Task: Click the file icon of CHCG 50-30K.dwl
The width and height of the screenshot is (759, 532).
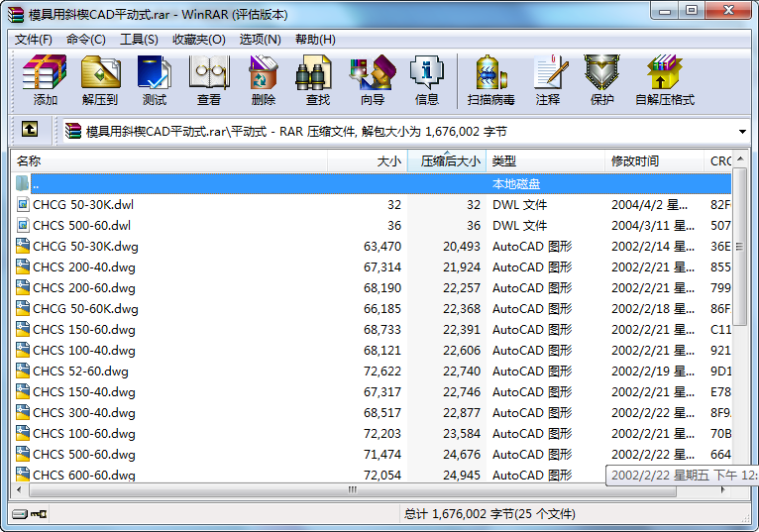Action: click(23, 204)
